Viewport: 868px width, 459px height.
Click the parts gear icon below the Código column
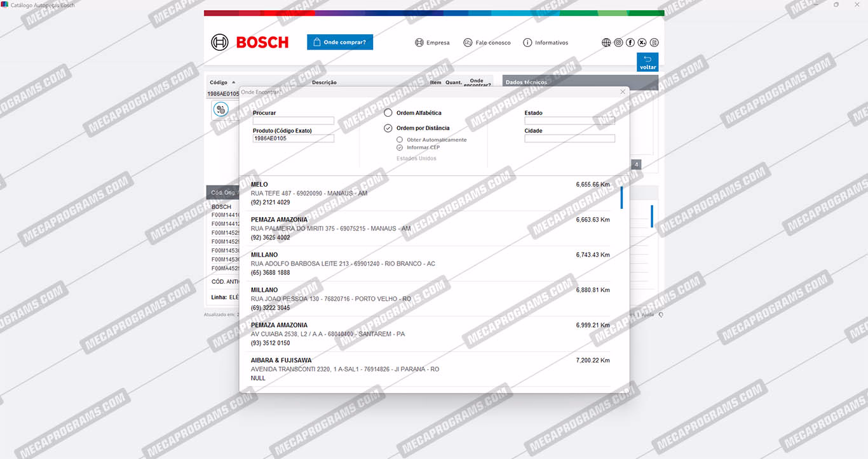tap(220, 110)
